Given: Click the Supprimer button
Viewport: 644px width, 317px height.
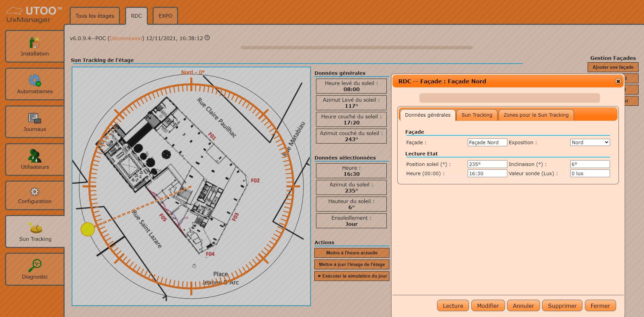Looking at the screenshot, I should point(562,306).
